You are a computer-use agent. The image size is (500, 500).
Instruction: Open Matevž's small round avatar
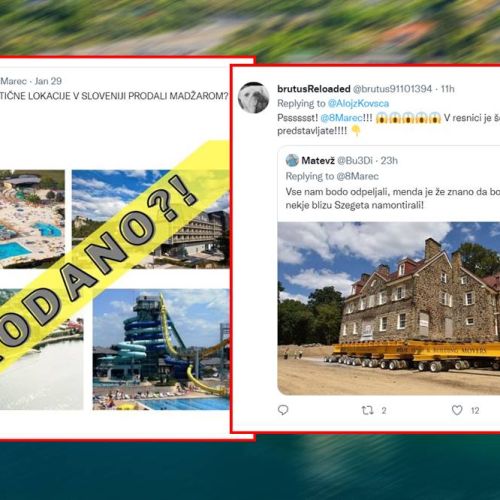pos(292,160)
